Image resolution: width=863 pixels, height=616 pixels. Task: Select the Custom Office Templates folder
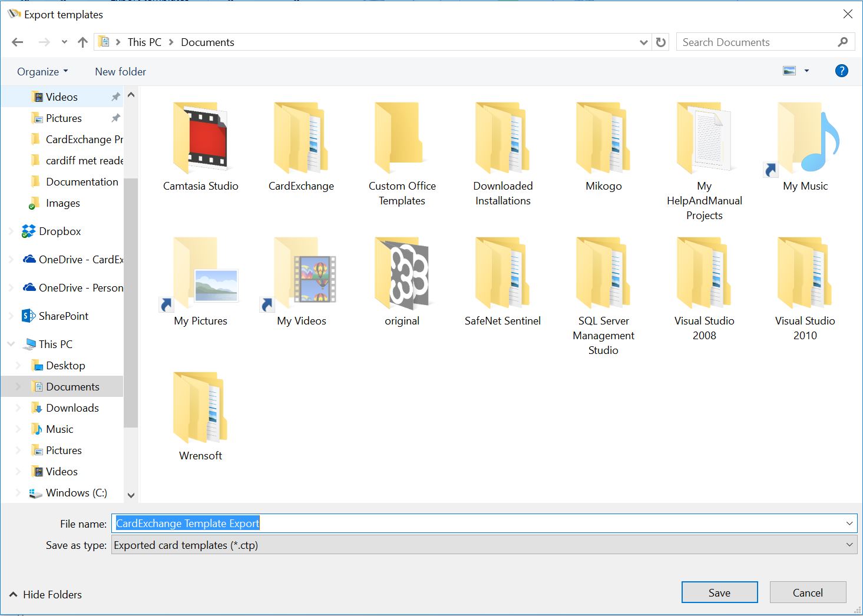pyautogui.click(x=402, y=138)
